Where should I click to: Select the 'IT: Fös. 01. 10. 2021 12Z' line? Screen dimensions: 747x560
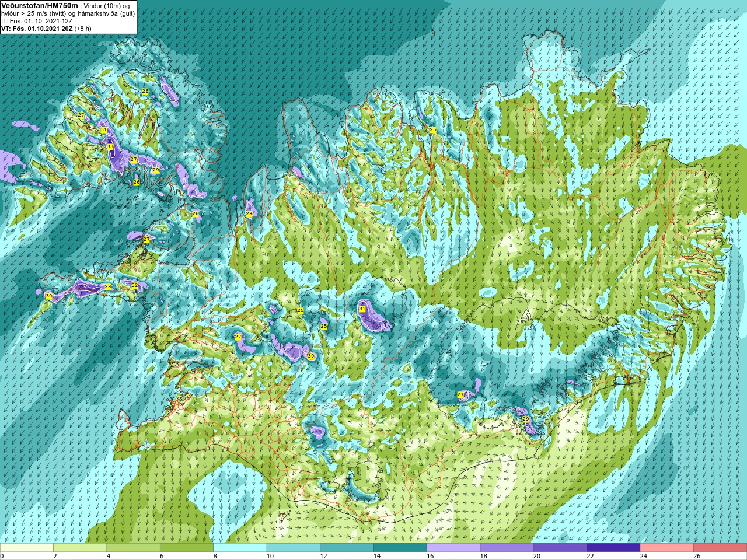click(37, 21)
